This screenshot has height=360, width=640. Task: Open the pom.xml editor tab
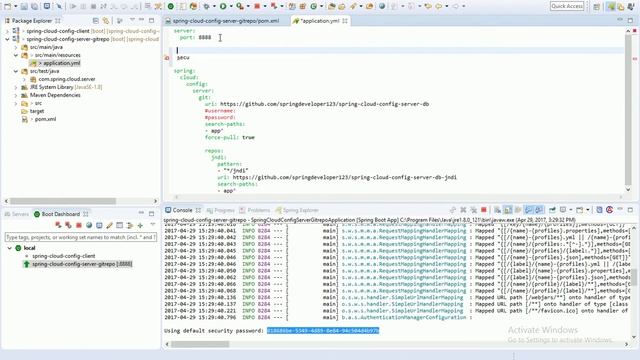click(222, 20)
